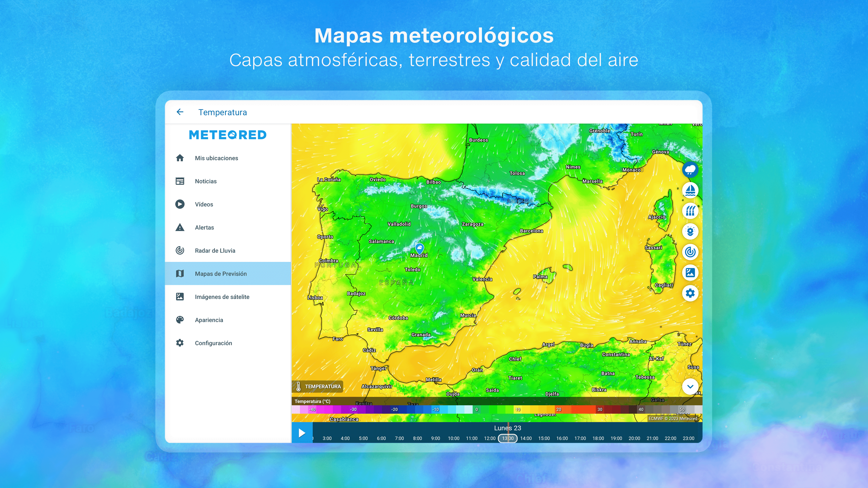Open Imágenes de sátelite menu item

228,297
